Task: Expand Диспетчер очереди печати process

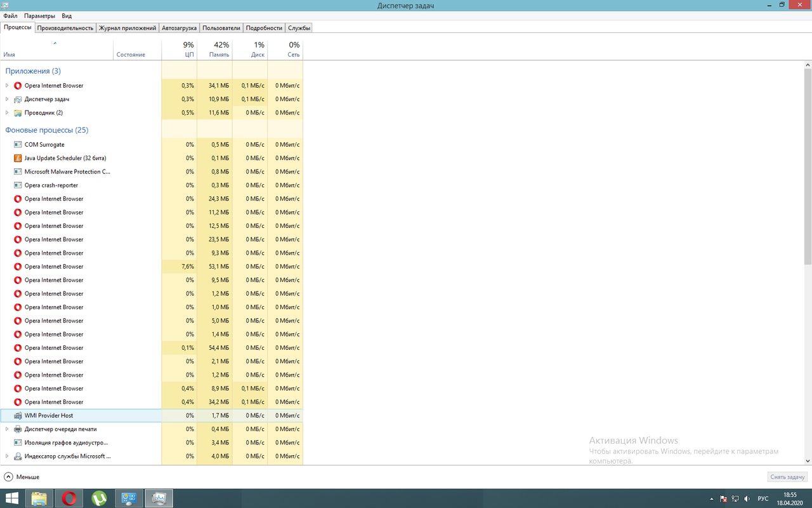Action: (7, 429)
